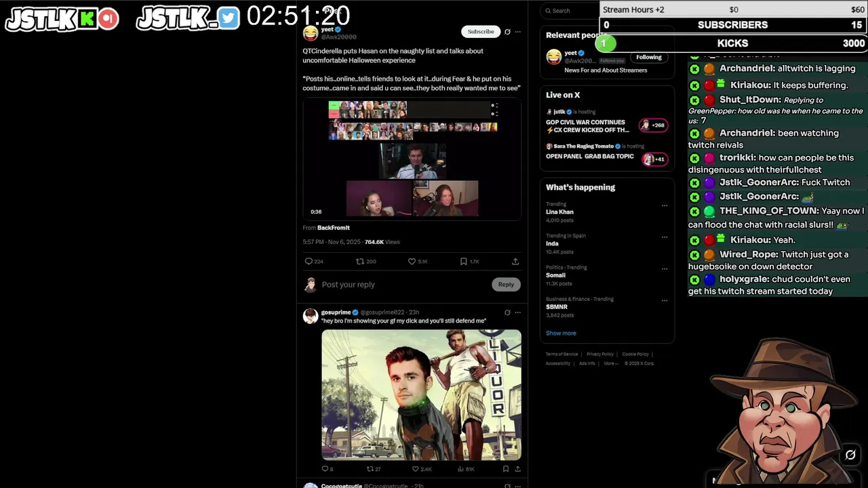Click the share icon on main post
868x488 pixels.
pos(515,262)
